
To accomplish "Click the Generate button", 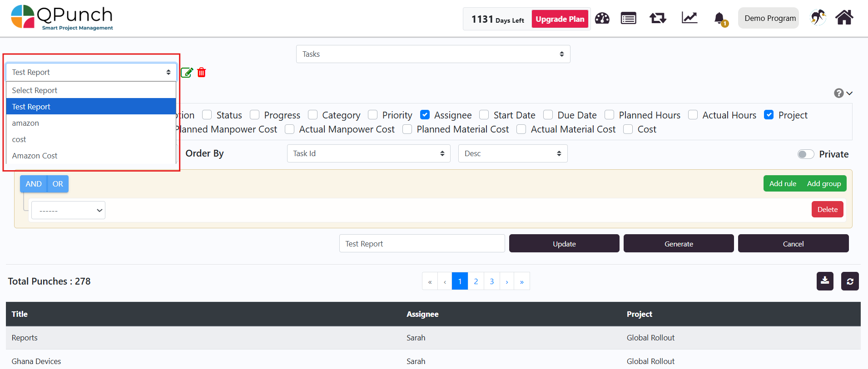I will point(678,244).
